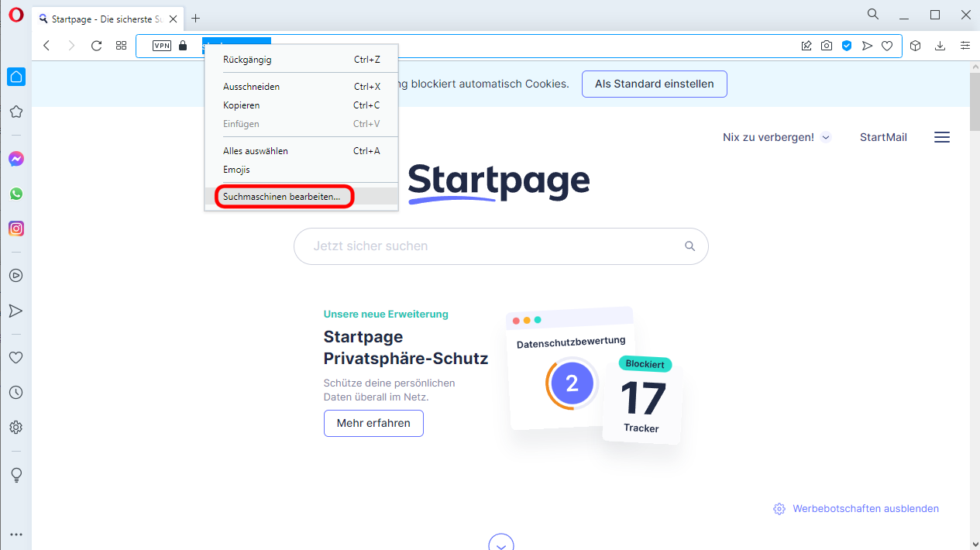
Task: Open sidebar My Flow arrow icon
Action: tap(15, 311)
